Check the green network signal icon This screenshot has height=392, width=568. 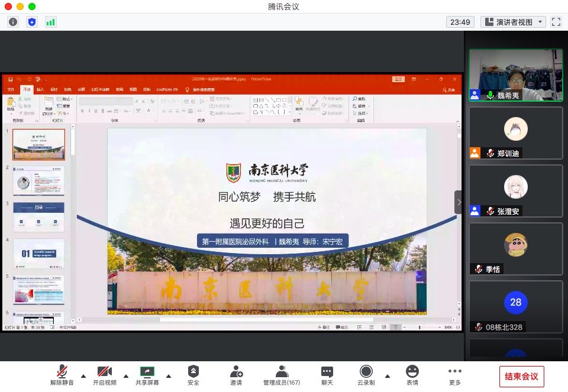click(x=51, y=22)
